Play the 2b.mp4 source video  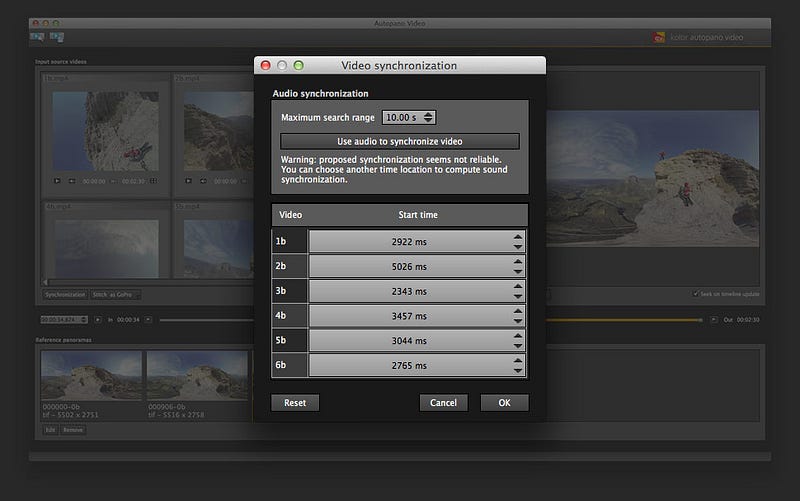click(189, 181)
